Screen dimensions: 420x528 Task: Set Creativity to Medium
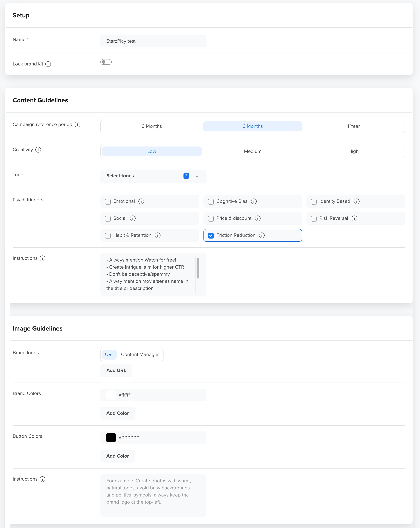(253, 151)
